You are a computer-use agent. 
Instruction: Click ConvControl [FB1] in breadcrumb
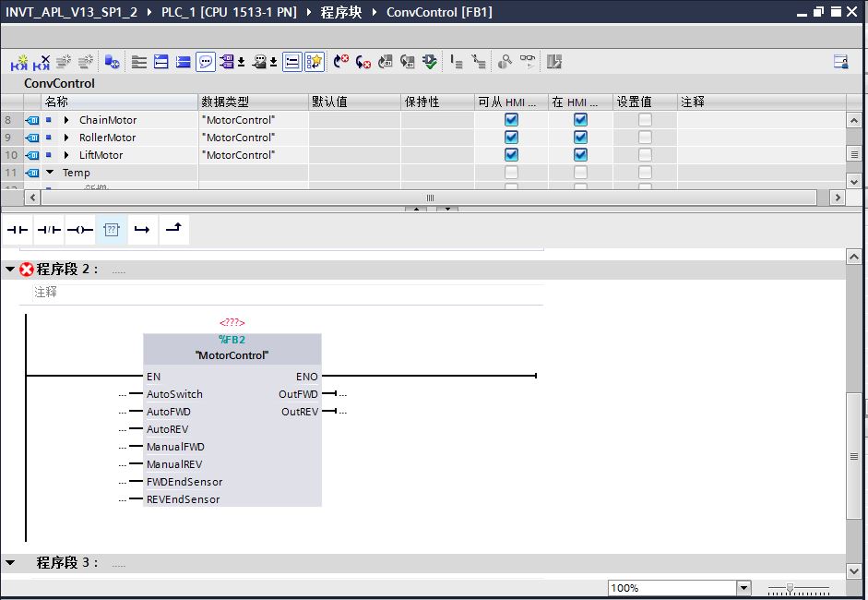coord(440,12)
